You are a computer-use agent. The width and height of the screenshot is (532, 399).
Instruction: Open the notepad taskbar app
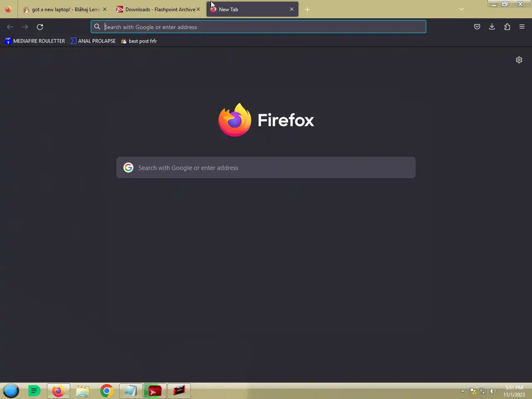tap(131, 391)
